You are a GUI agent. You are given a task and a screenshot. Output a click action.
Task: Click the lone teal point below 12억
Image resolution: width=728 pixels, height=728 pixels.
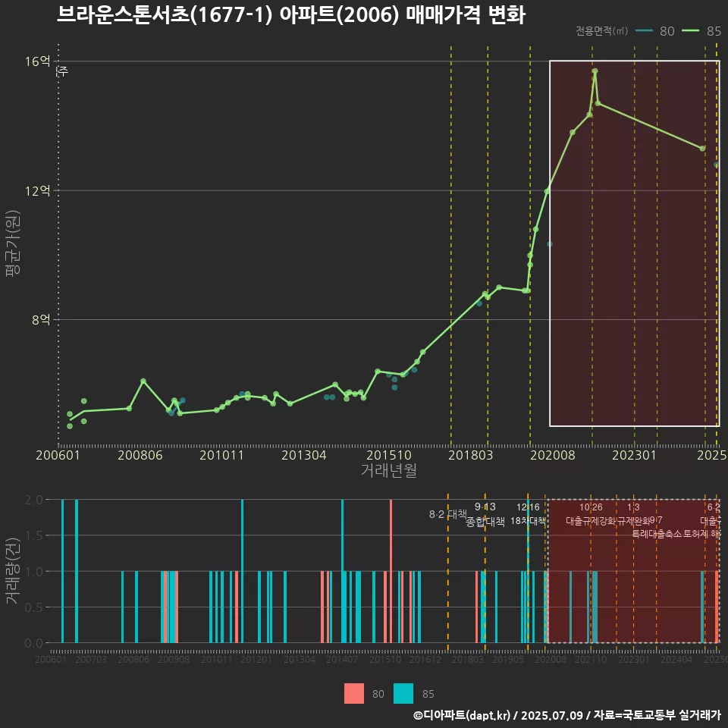point(550,244)
